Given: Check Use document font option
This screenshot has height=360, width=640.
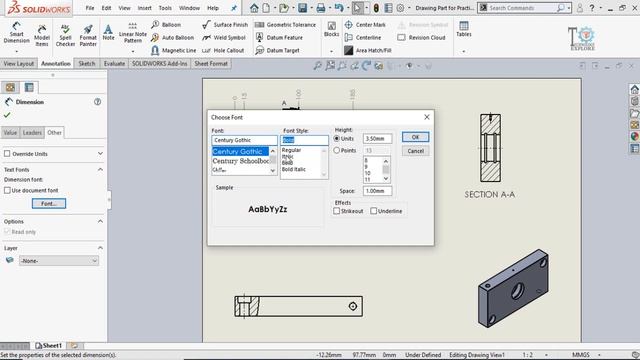Looking at the screenshot, I should point(7,190).
